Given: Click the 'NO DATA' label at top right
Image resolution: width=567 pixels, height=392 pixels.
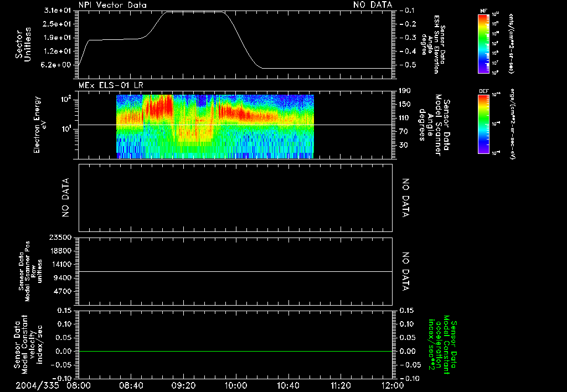Looking at the screenshot, I should [373, 5].
